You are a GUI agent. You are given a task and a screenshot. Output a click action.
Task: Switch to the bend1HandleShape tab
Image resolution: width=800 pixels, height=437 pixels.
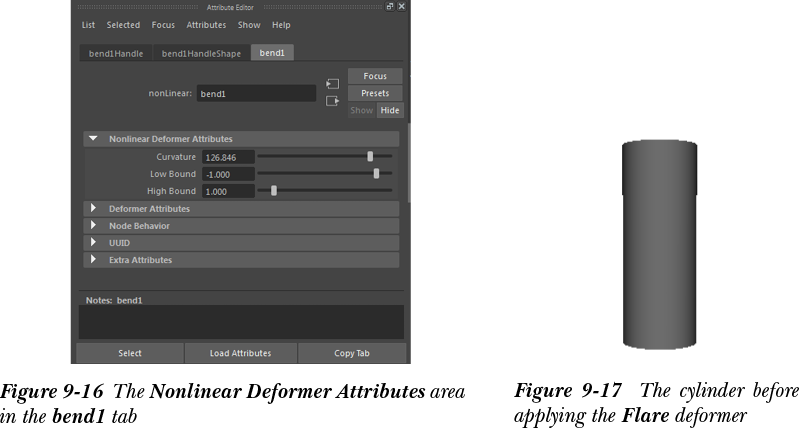coord(201,53)
